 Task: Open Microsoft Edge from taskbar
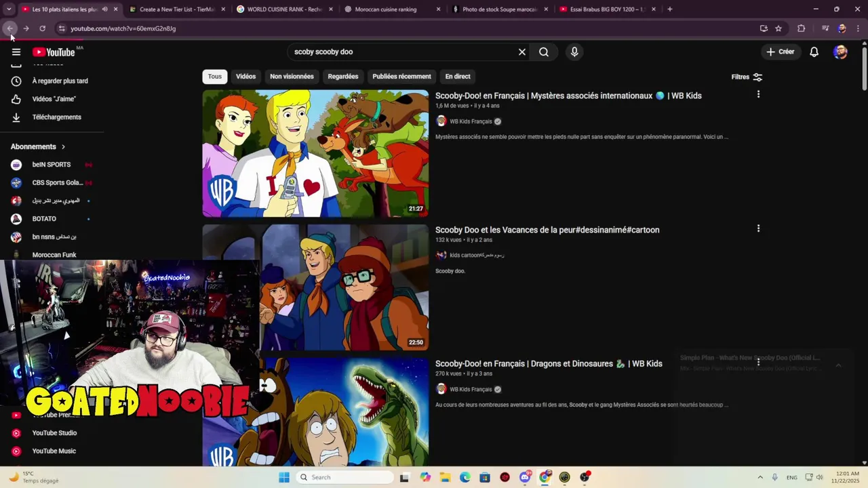point(465,477)
